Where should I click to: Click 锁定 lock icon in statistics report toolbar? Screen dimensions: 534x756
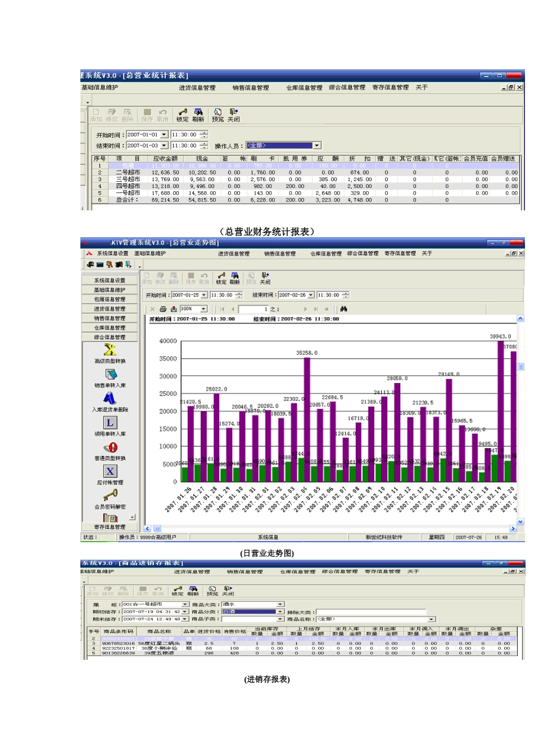pos(183,114)
